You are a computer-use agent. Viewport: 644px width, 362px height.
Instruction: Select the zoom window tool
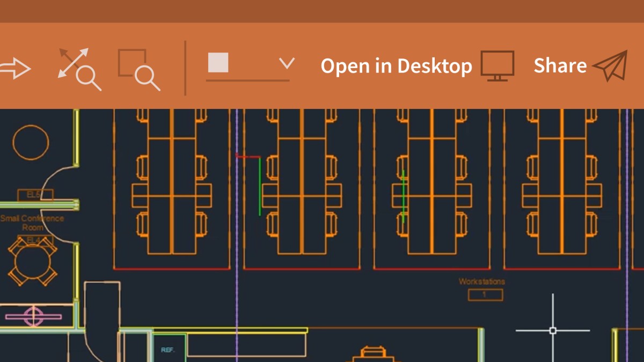[139, 70]
